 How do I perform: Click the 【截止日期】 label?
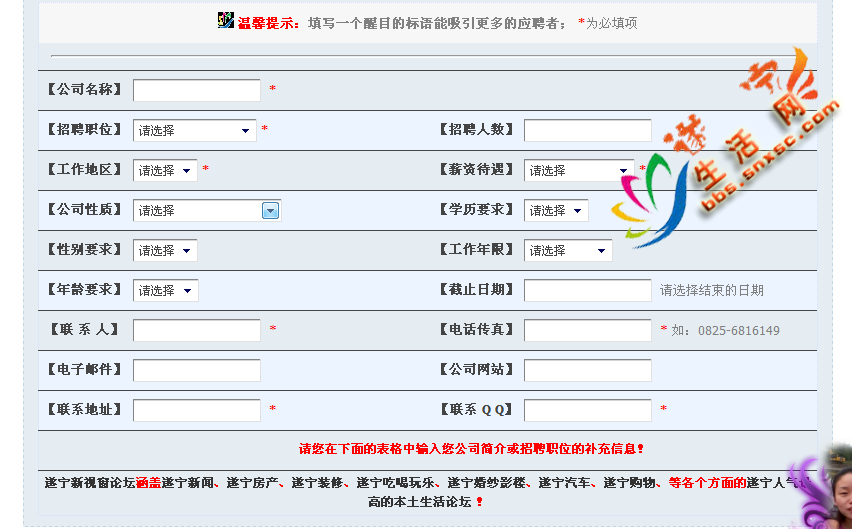click(476, 289)
